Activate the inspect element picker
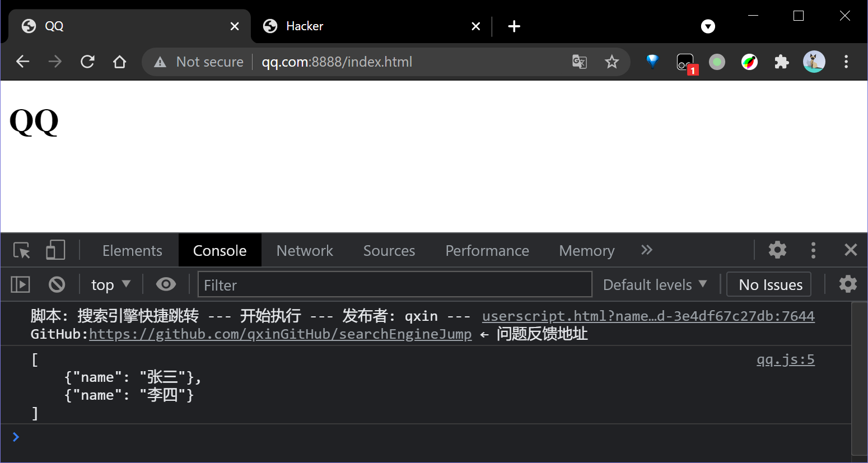Viewport: 868px width, 463px height. coord(22,250)
